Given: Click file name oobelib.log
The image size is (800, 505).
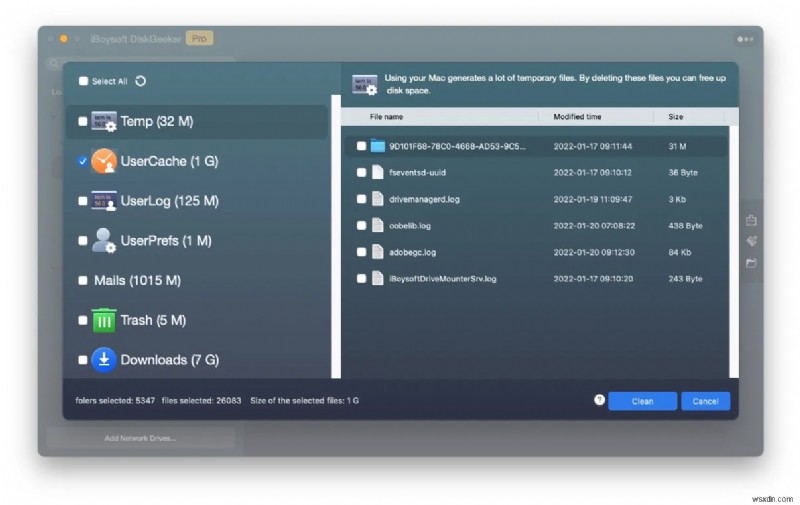Looking at the screenshot, I should (x=410, y=225).
